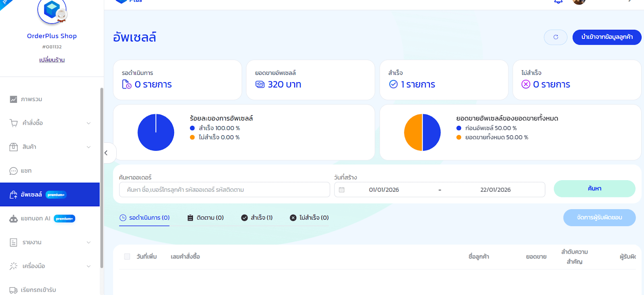Open เรียกรถเข้ารับ truck menu
Viewport: 644px width, 295px height.
pyautogui.click(x=38, y=290)
